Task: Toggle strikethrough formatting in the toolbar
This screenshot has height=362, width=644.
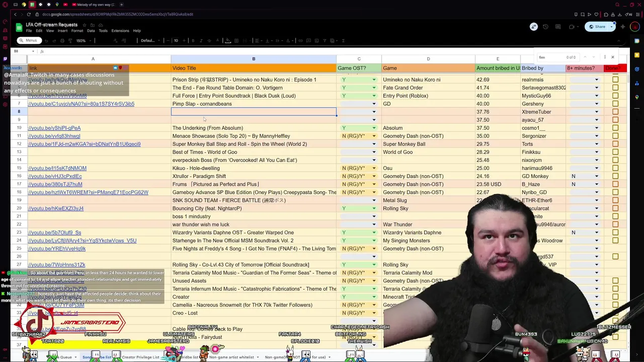Action: click(209, 40)
